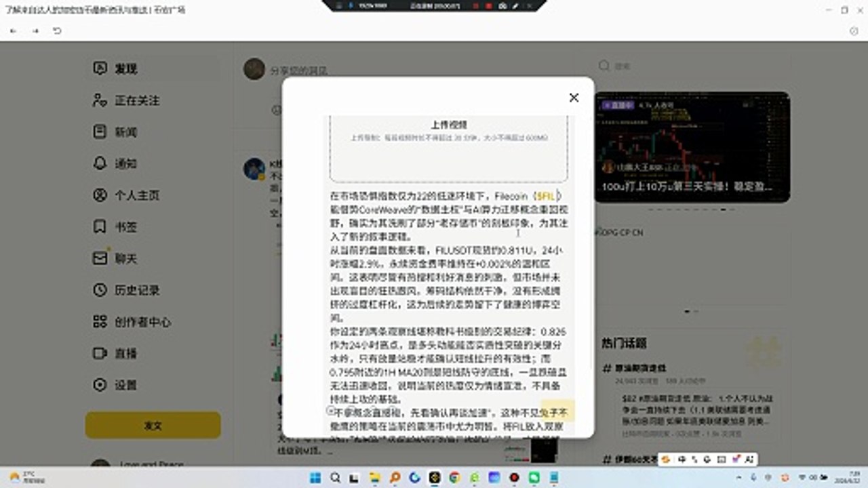This screenshot has width=868, height=488.
Task: Click the yellow 发文 post button
Action: tap(153, 426)
